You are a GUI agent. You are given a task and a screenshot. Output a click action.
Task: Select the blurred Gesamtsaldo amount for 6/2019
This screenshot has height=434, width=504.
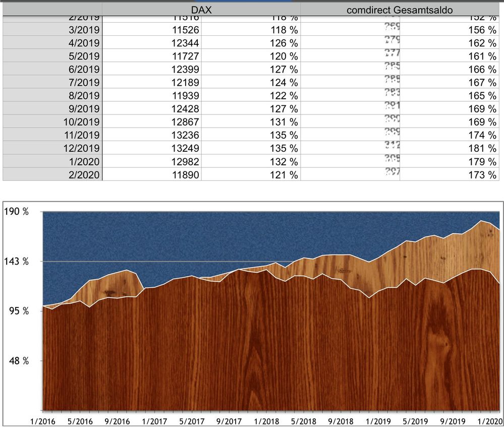coord(351,69)
